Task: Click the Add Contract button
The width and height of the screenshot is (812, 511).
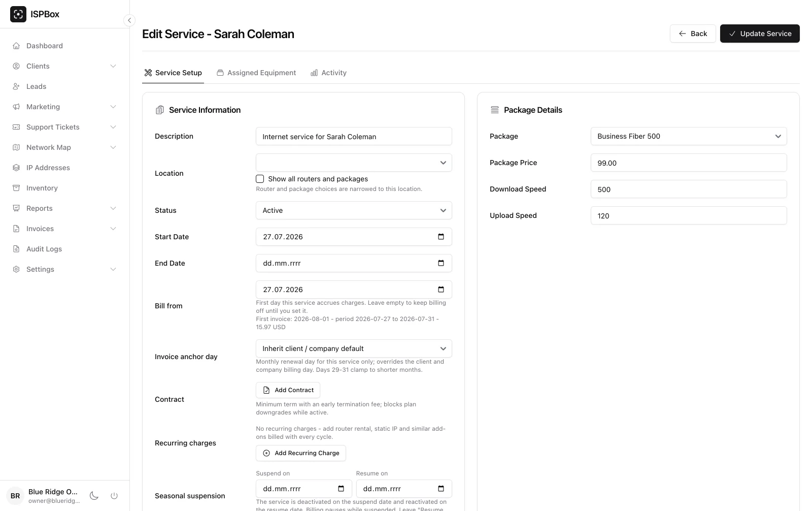Action: coord(288,390)
